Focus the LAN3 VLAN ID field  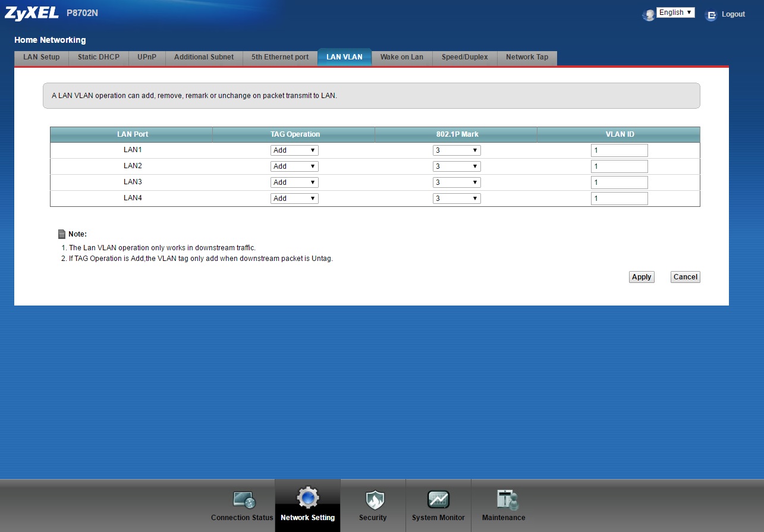pos(619,182)
